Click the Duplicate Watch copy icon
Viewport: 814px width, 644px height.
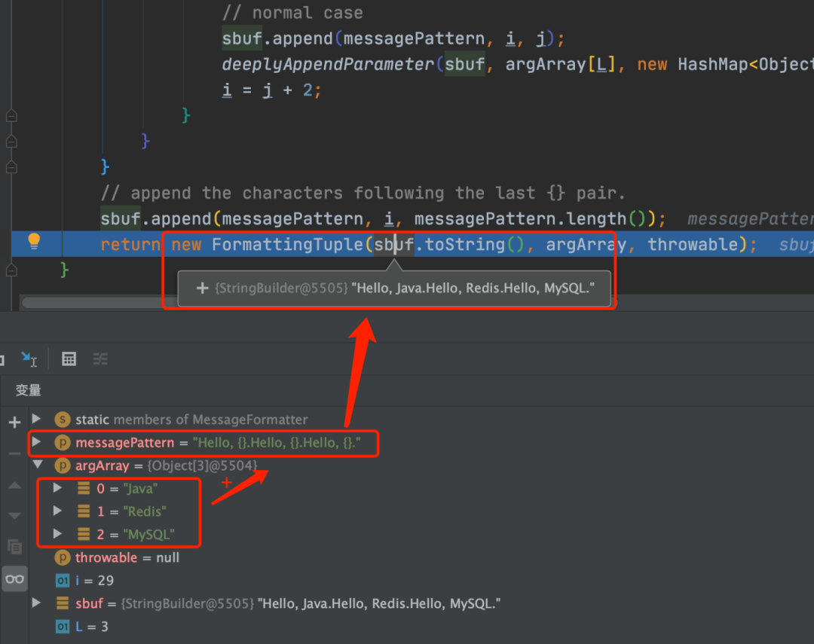pyautogui.click(x=14, y=547)
